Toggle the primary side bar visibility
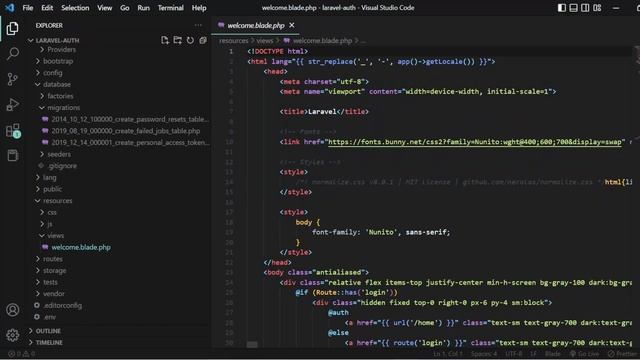Image resolution: width=640 pixels, height=360 pixels. point(562,8)
